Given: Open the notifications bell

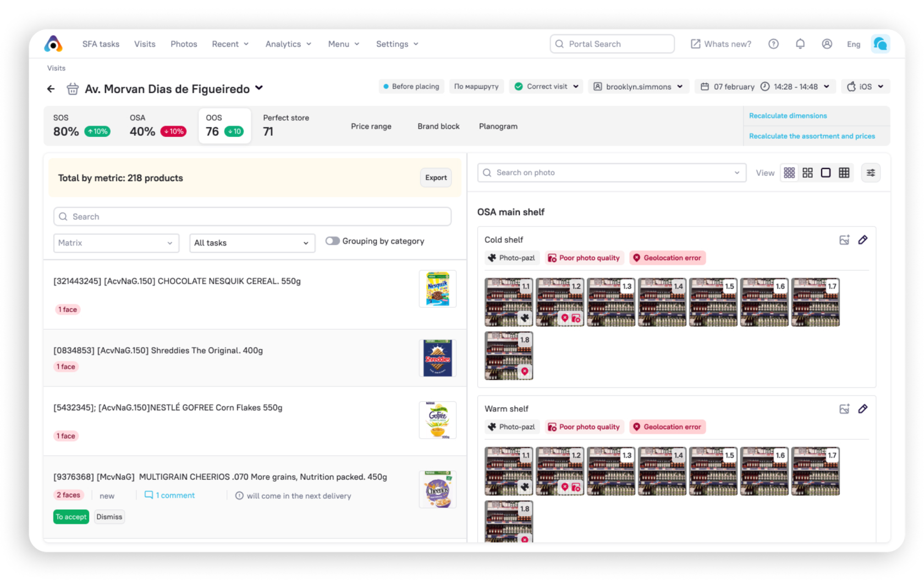Looking at the screenshot, I should click(800, 44).
